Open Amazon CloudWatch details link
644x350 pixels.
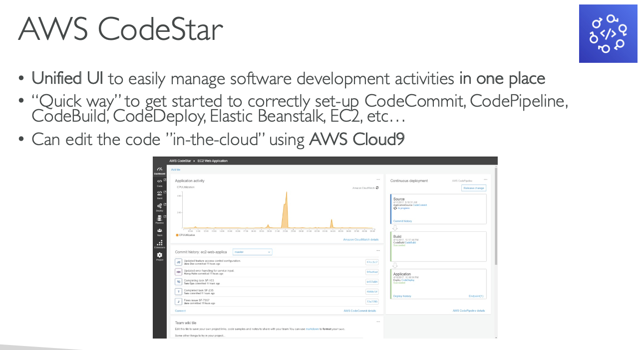(x=361, y=240)
